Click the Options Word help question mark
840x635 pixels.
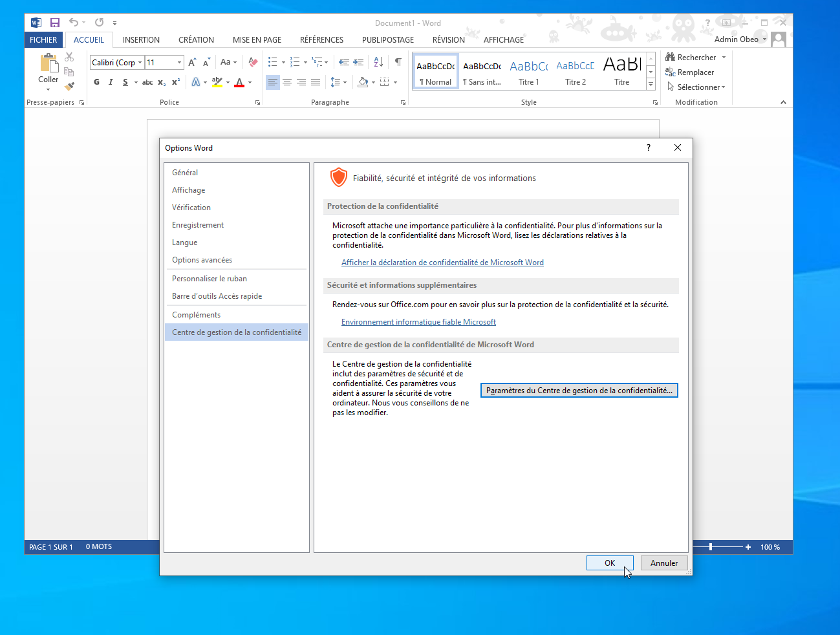(649, 147)
